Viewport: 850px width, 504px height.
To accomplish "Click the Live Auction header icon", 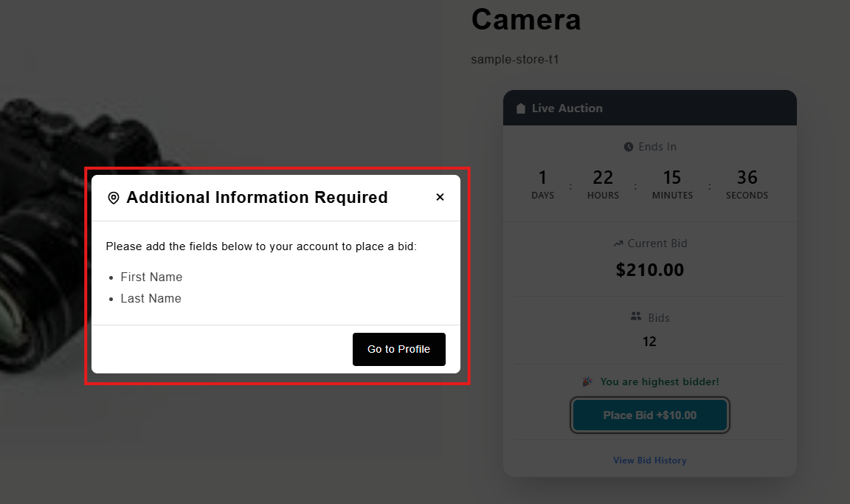I will pyautogui.click(x=521, y=108).
